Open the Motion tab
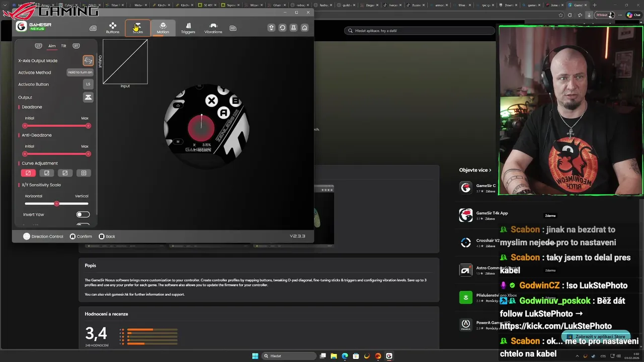Viewport: 644px width, 362px height. (163, 28)
